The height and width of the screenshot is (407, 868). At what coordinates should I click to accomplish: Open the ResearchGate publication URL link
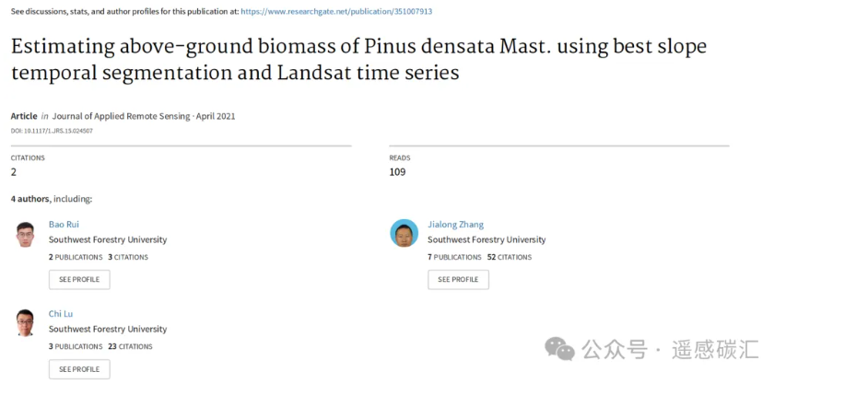(x=336, y=11)
